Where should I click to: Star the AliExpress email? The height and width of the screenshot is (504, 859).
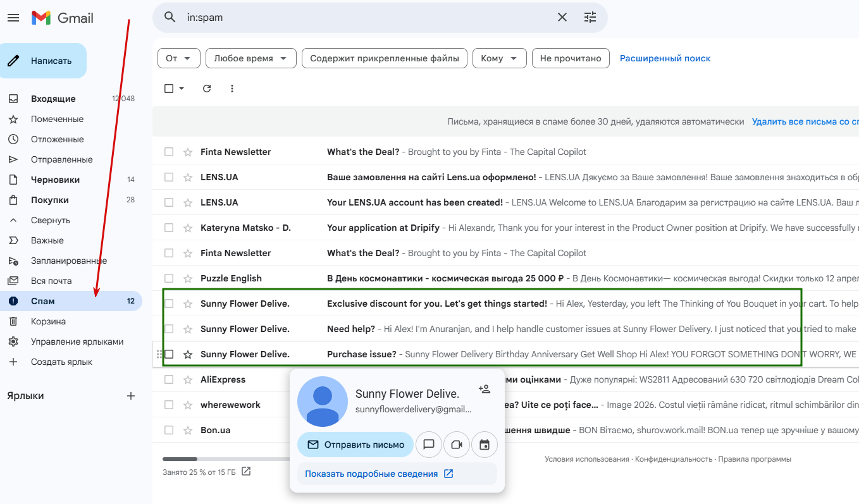click(x=188, y=379)
